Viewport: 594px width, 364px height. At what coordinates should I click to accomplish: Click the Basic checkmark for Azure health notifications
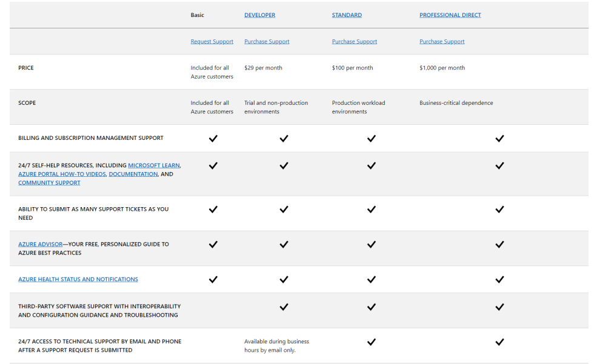pyautogui.click(x=213, y=280)
